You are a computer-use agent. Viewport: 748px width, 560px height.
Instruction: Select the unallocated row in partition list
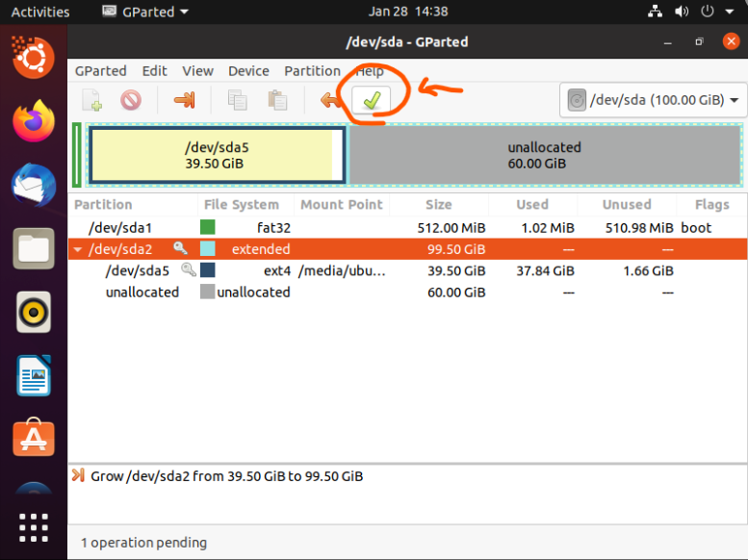(x=407, y=292)
